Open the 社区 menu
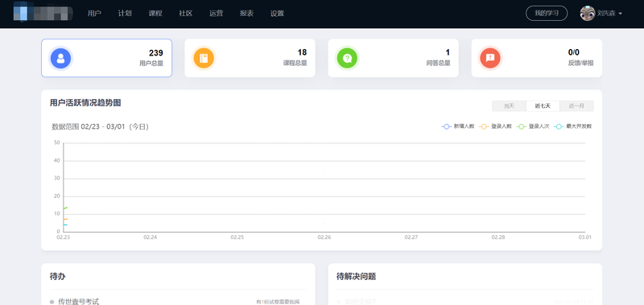This screenshot has width=644, height=305. [x=186, y=13]
